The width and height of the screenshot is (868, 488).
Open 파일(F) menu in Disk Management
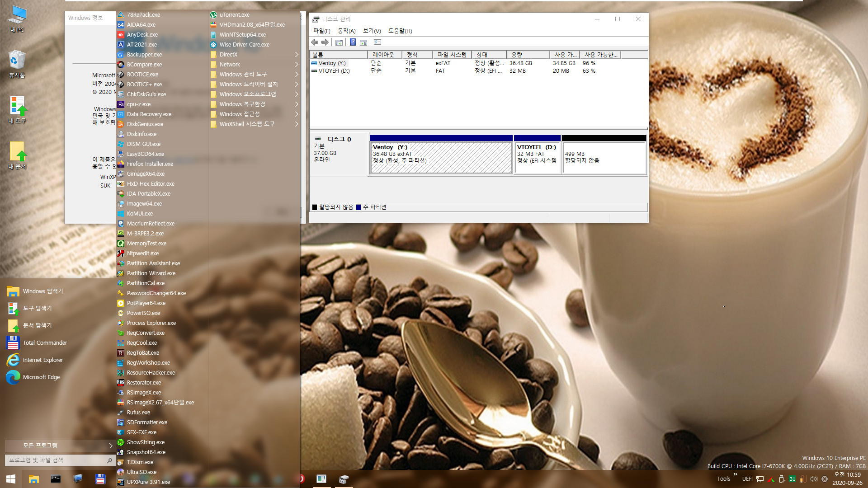coord(322,31)
